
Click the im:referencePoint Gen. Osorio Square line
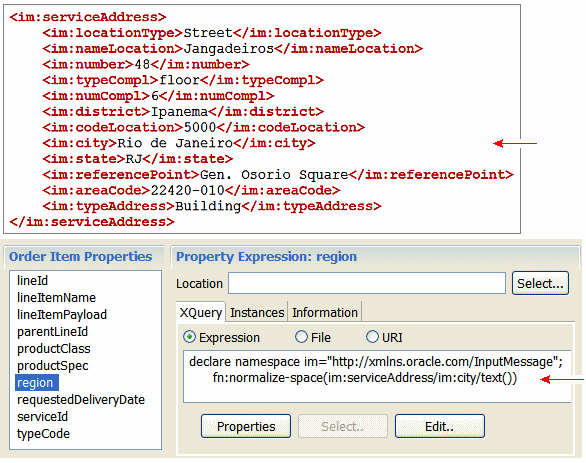[278, 175]
